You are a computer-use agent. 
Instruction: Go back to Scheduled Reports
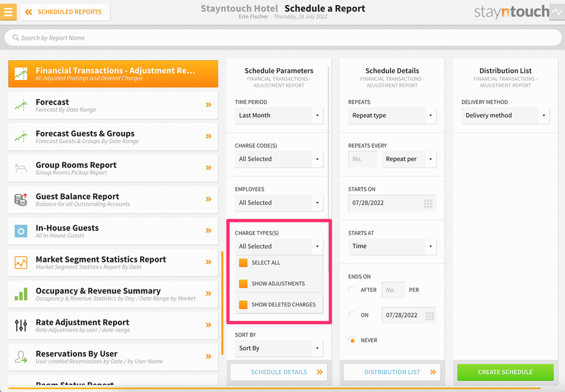tap(65, 12)
